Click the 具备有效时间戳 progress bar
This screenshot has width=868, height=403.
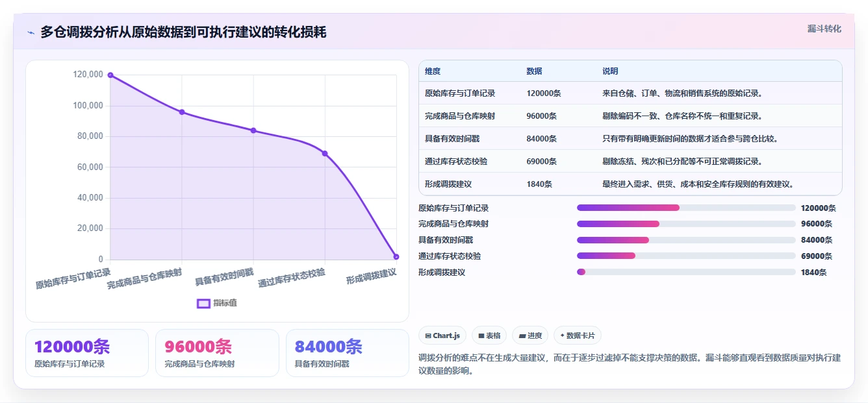point(686,240)
